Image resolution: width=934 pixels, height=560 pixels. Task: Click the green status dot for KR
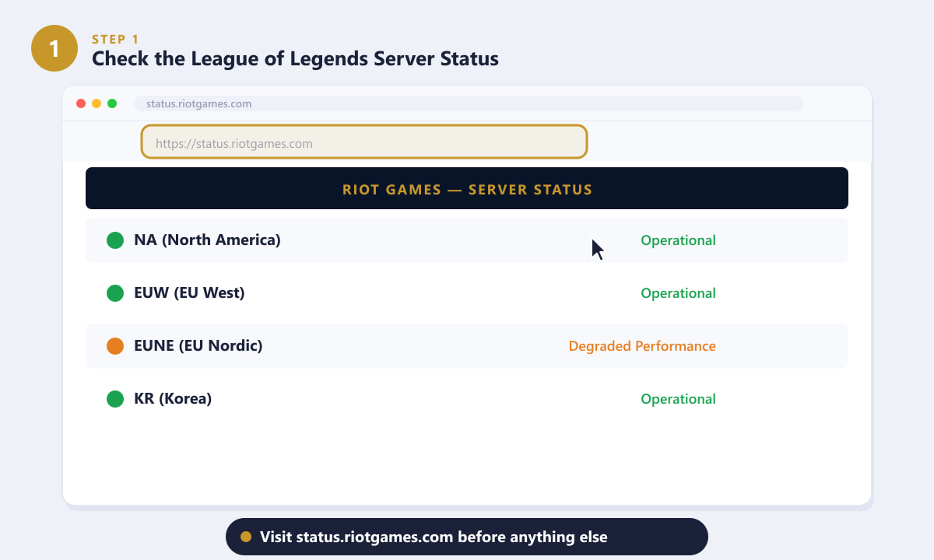(x=115, y=399)
